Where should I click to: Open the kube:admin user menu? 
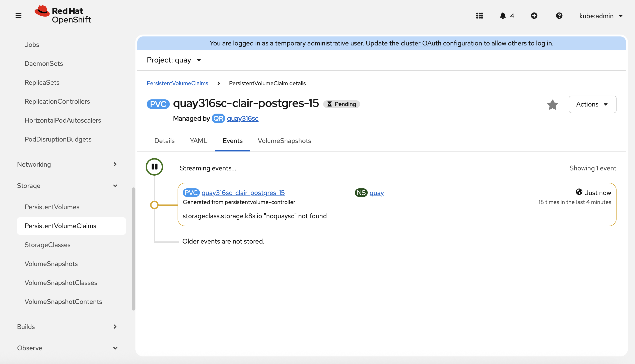tap(601, 16)
